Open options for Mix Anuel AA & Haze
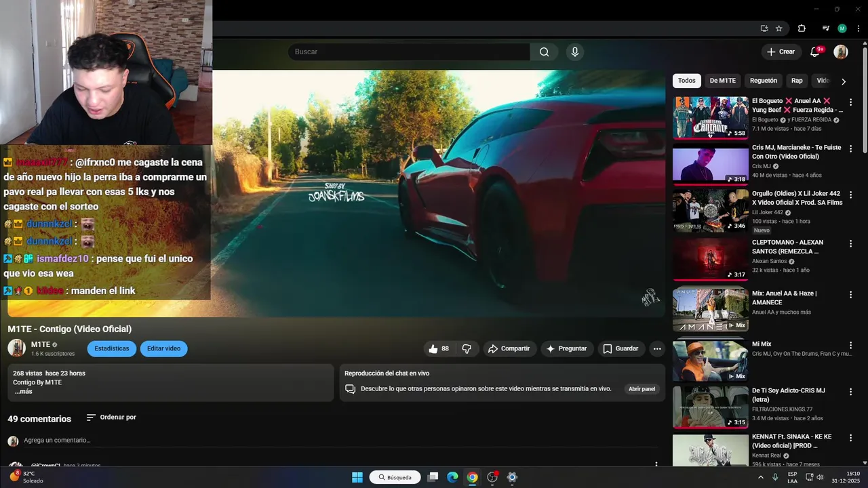 point(850,295)
